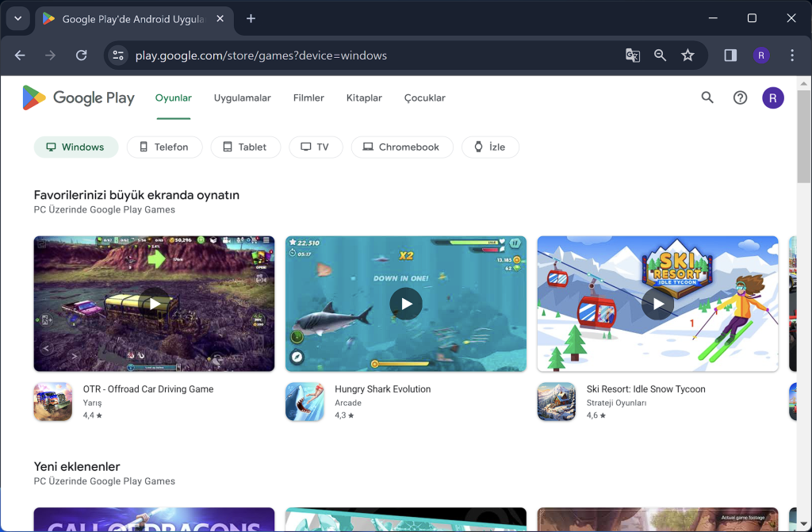This screenshot has width=812, height=532.
Task: Select the Tablet device filter chip
Action: point(246,147)
